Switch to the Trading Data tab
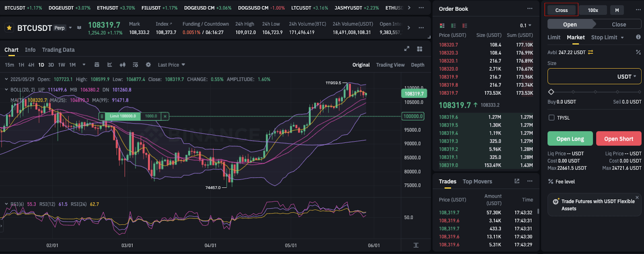This screenshot has width=644, height=254. pyautogui.click(x=58, y=50)
